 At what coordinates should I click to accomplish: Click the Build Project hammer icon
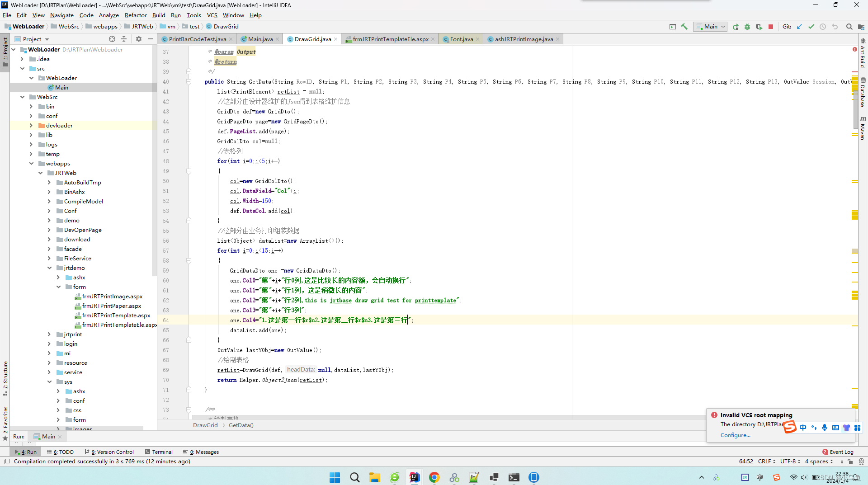pyautogui.click(x=684, y=27)
